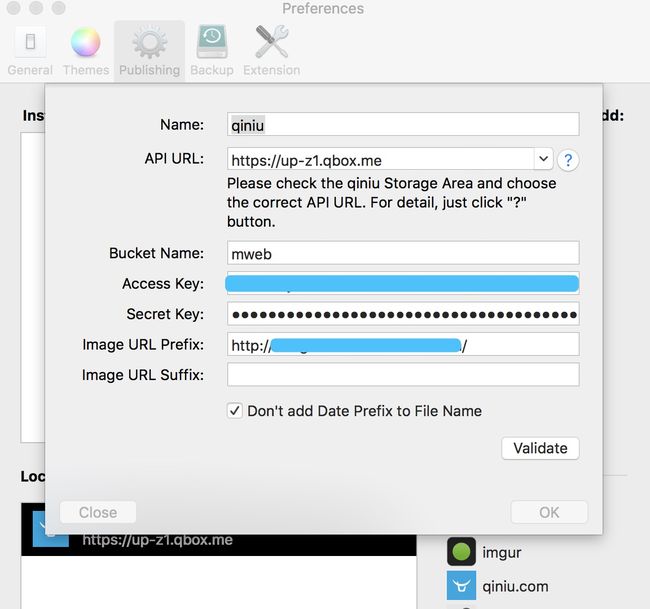Image resolution: width=650 pixels, height=609 pixels.
Task: Switch to the Themes preferences tab
Action: [x=86, y=51]
